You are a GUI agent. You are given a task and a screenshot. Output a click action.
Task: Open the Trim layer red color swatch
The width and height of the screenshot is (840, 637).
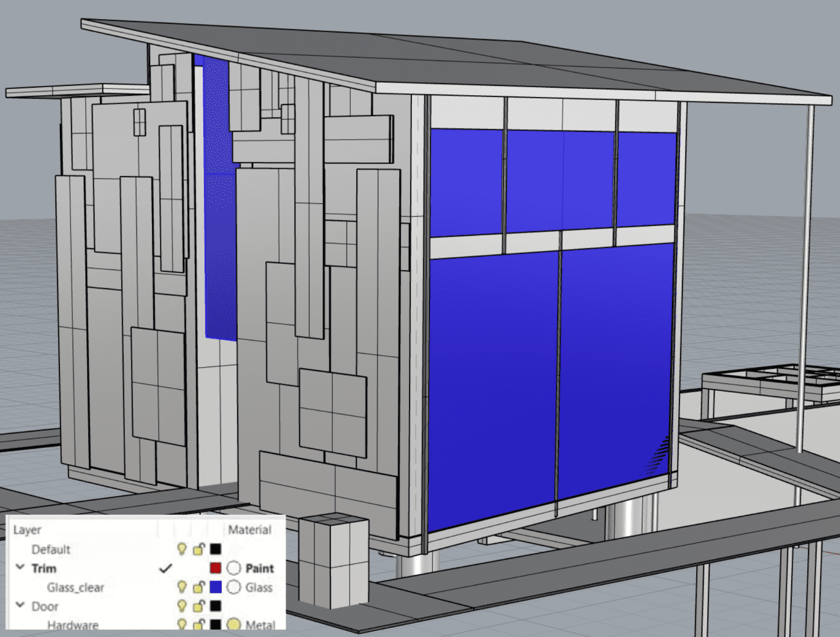(x=216, y=568)
